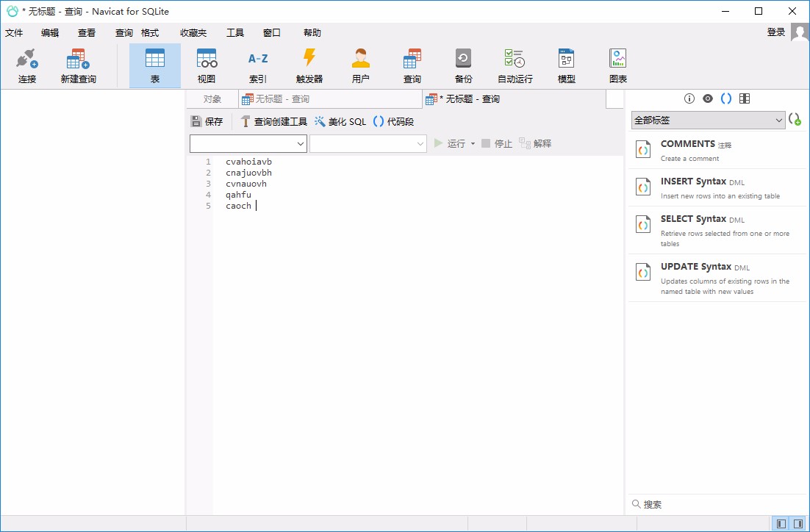Expand the Run (运行) dropdown arrow
This screenshot has height=532, width=810.
pos(473,143)
